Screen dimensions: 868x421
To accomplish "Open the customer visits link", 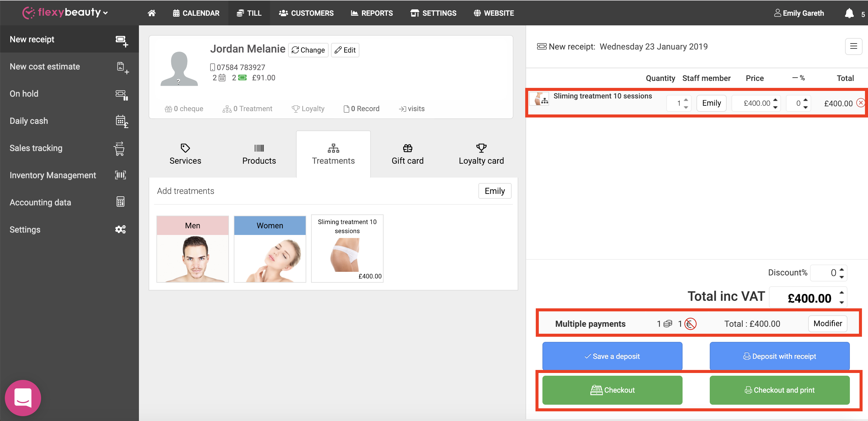I will [411, 108].
